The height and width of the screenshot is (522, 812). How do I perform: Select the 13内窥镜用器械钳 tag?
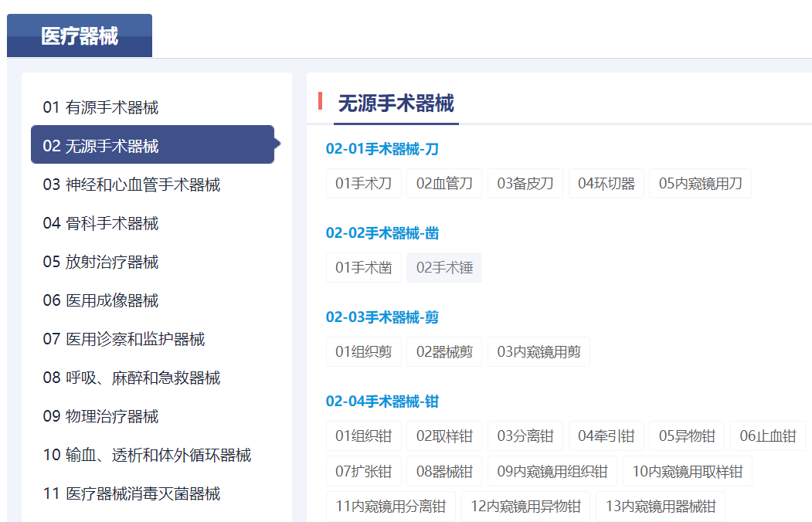coord(661,506)
